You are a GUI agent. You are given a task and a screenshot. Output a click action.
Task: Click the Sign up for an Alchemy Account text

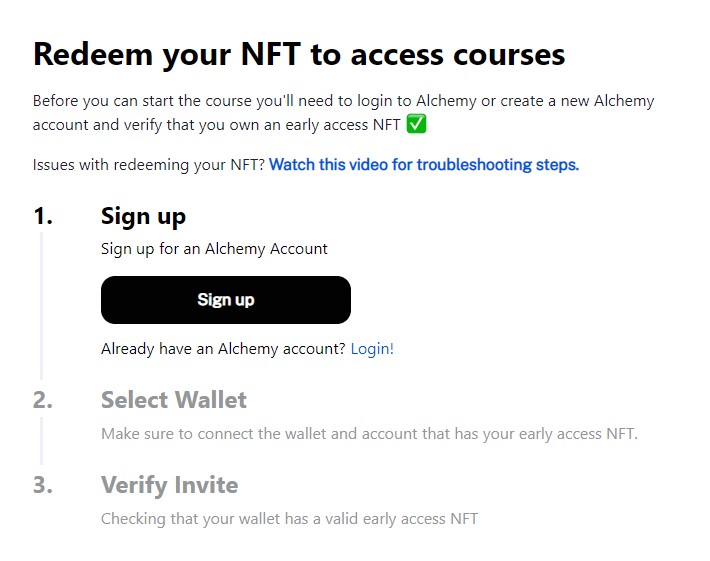pos(214,249)
